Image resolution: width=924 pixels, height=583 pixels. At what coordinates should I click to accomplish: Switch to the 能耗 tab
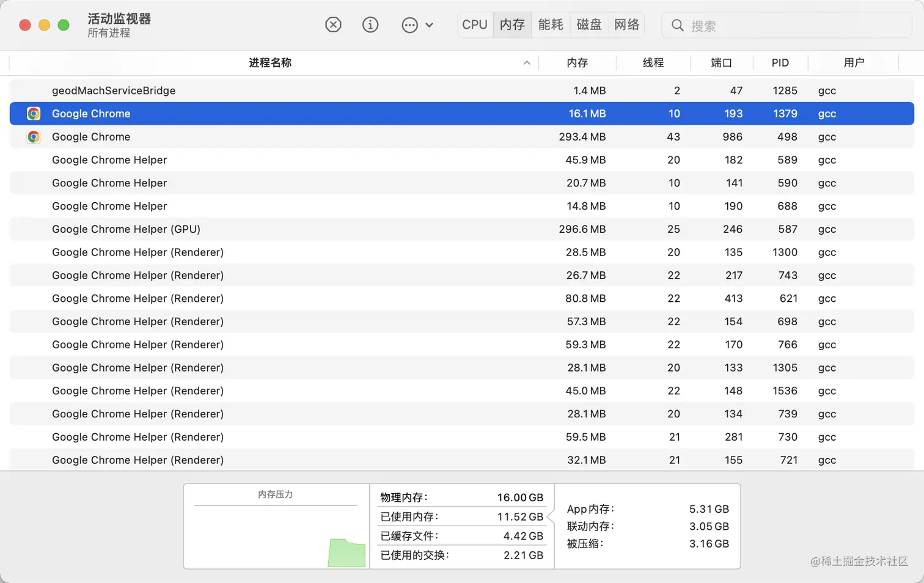(x=551, y=24)
